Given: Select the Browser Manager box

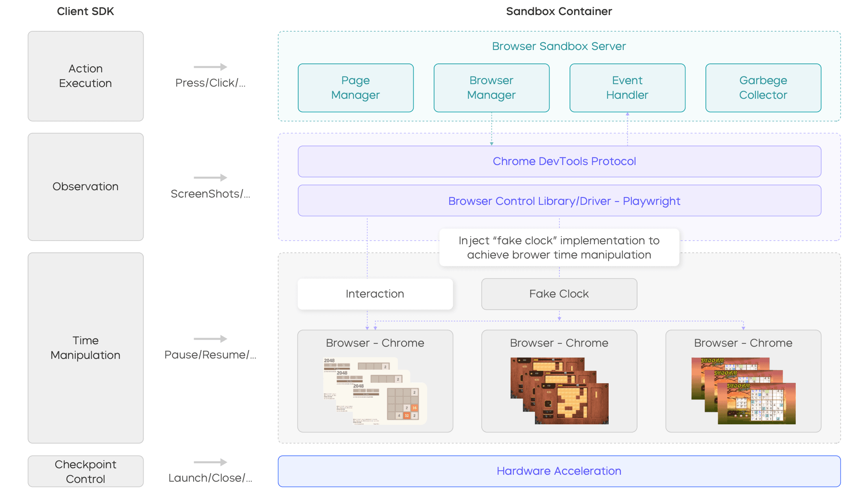Looking at the screenshot, I should (x=491, y=88).
